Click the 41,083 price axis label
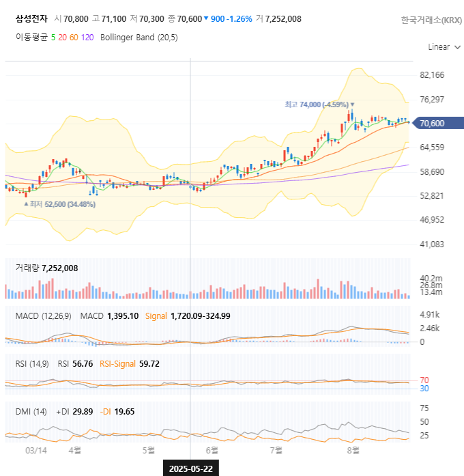The height and width of the screenshot is (476, 464). 432,244
